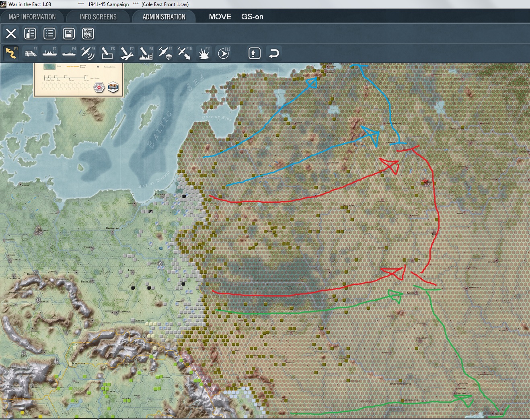Screen dimensions: 530x420
Task: Click the save game floppy disk icon
Action: pos(69,33)
